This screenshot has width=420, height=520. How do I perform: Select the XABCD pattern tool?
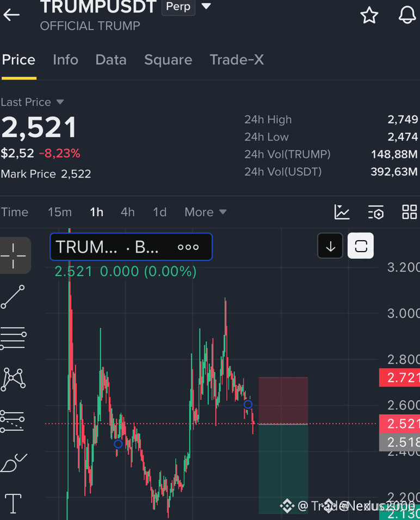[13, 380]
